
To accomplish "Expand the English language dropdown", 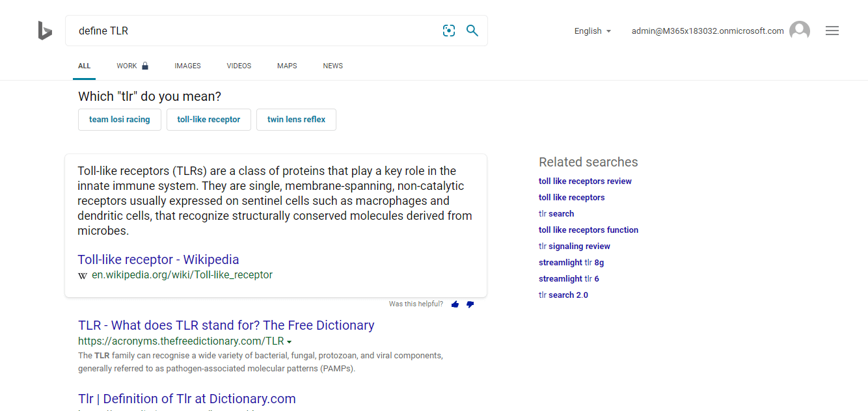I will 592,31.
